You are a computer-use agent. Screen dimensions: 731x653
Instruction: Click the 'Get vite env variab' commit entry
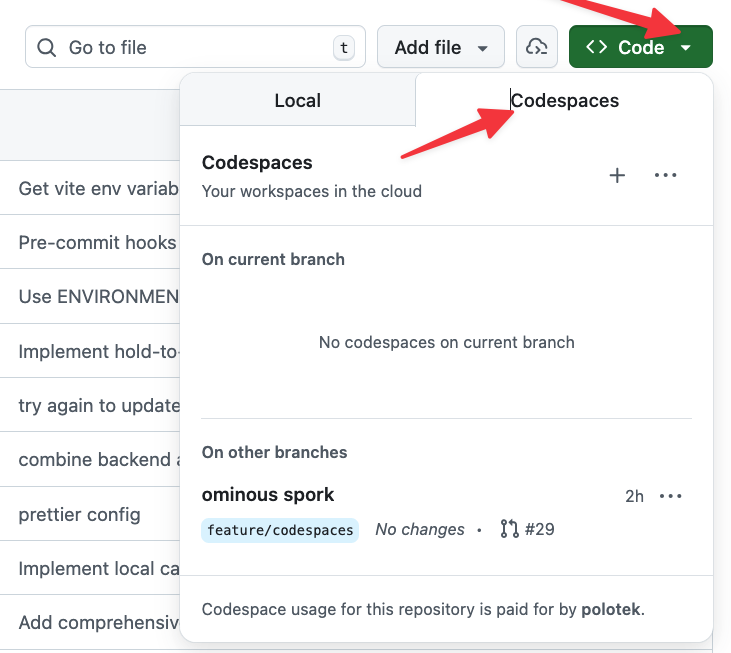(x=98, y=188)
